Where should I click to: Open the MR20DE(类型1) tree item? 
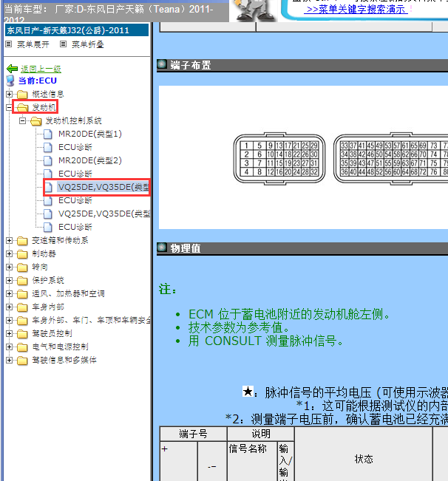coord(90,134)
